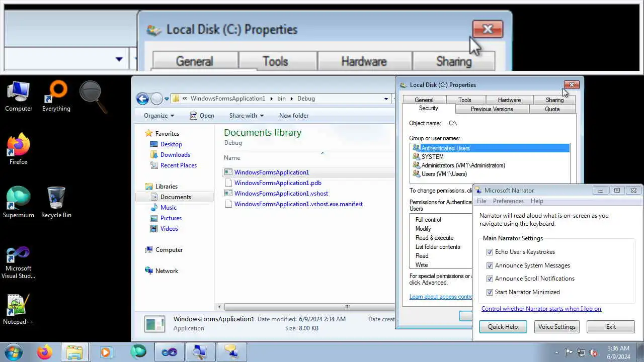Click Narrator's Exit button

(611, 327)
